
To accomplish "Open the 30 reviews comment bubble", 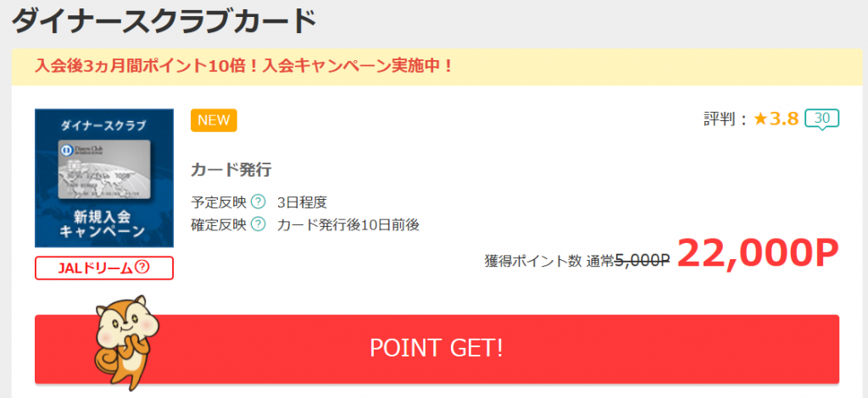I will pos(822,119).
